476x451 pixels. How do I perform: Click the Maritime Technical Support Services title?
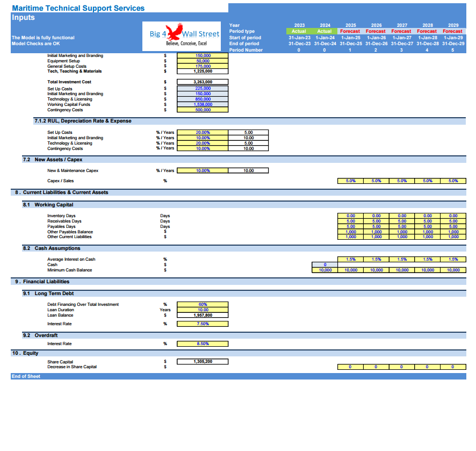point(78,8)
